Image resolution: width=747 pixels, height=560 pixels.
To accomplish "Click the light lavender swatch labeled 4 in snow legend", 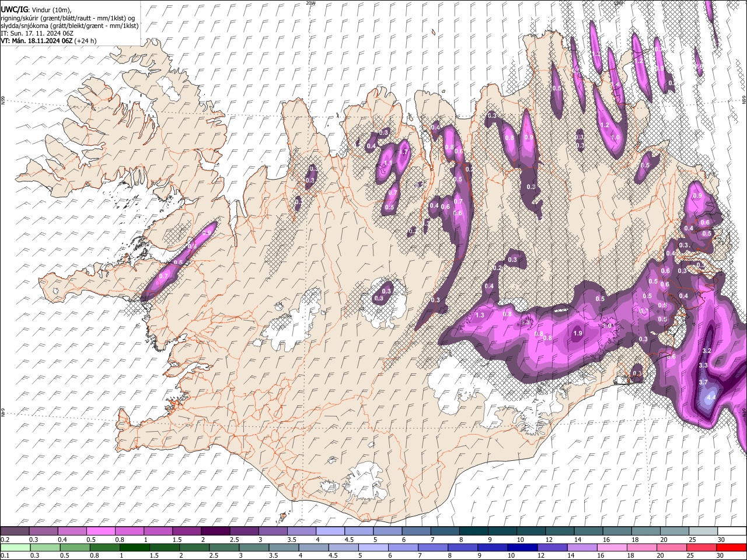I will (329, 531).
